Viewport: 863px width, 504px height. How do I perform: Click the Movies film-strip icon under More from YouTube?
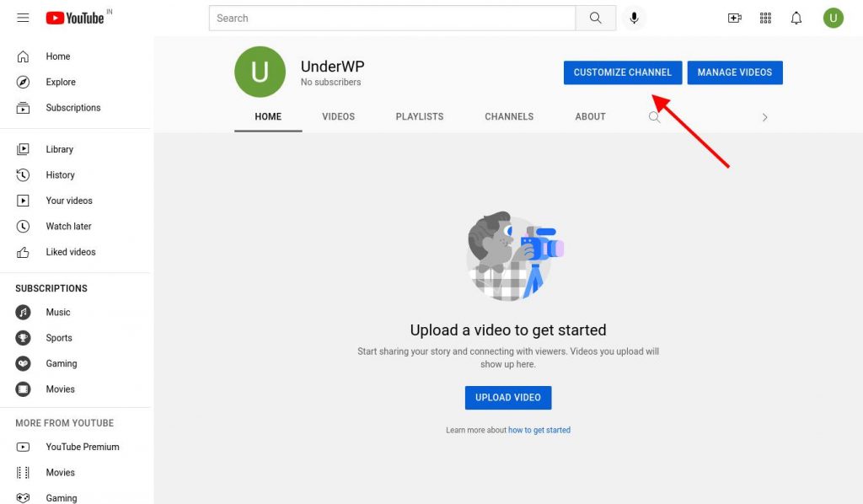(x=23, y=473)
